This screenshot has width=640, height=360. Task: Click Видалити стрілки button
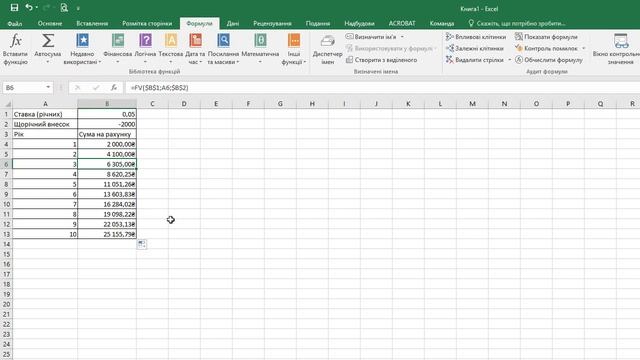click(475, 60)
